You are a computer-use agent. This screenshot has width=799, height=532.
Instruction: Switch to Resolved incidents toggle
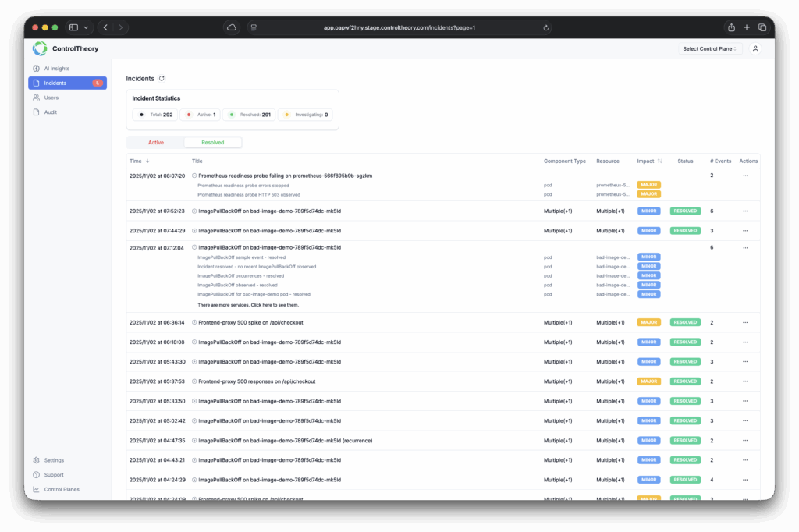pos(212,143)
